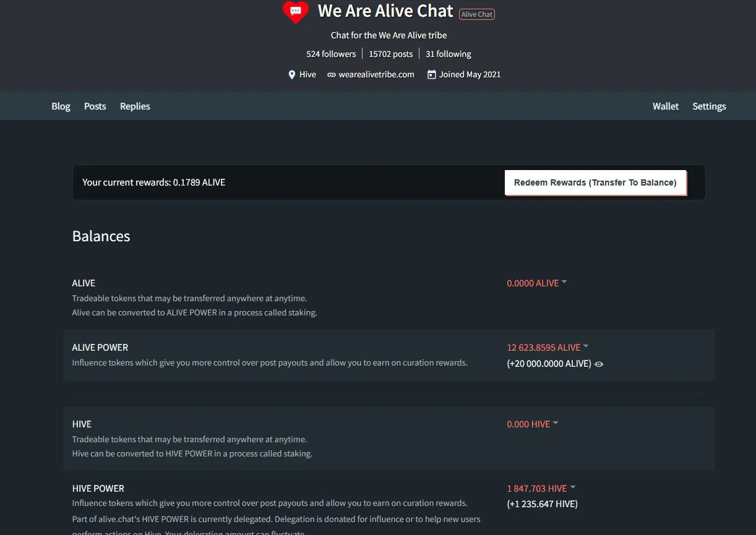The image size is (756, 535).
Task: View the 524 followers list
Action: point(331,54)
